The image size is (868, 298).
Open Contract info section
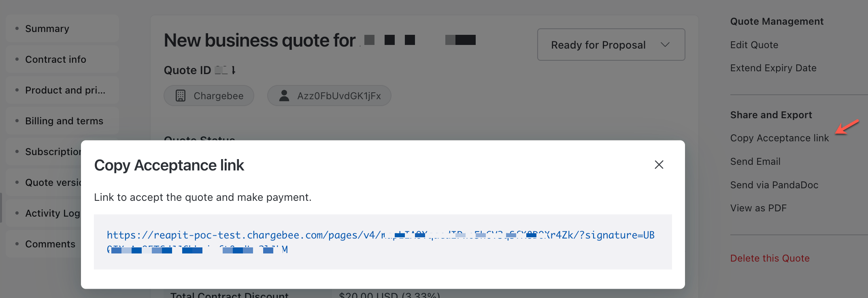pyautogui.click(x=55, y=60)
